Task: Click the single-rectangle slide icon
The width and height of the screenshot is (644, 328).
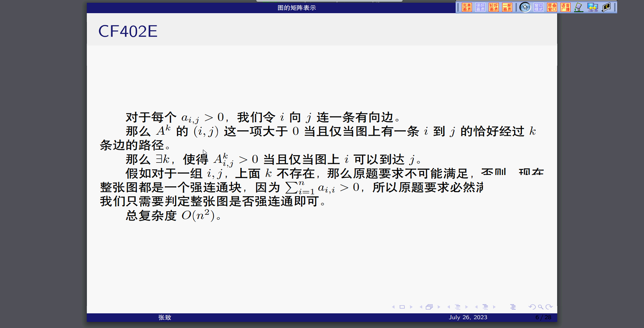Action: click(402, 307)
